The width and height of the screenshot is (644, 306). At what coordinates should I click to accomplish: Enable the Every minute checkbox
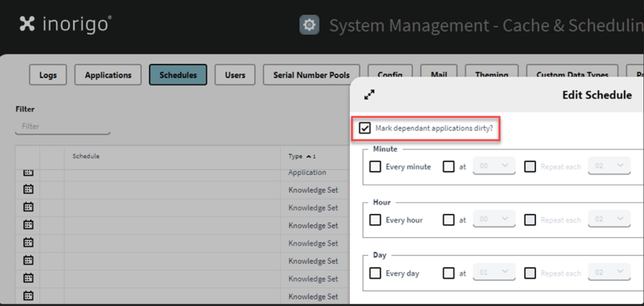[375, 167]
